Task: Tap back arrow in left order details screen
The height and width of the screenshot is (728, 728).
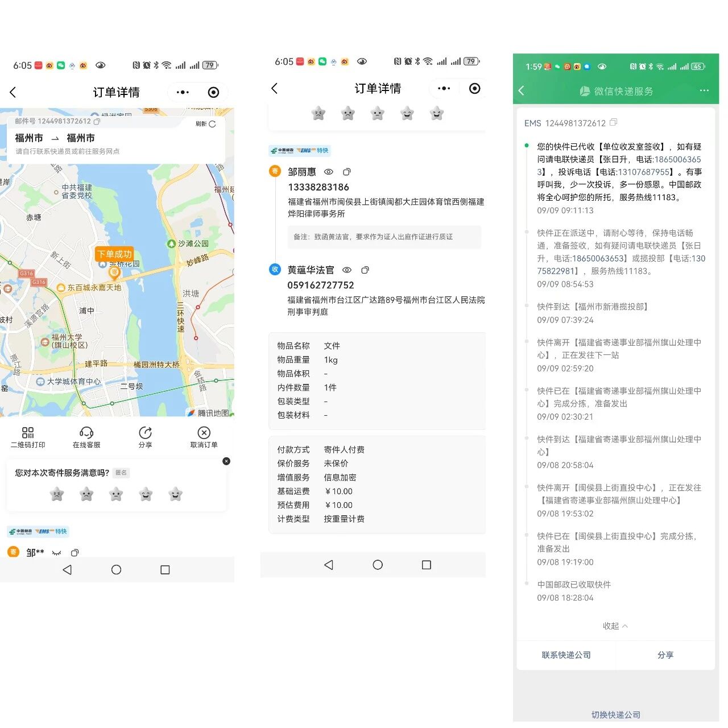Action: pos(13,92)
